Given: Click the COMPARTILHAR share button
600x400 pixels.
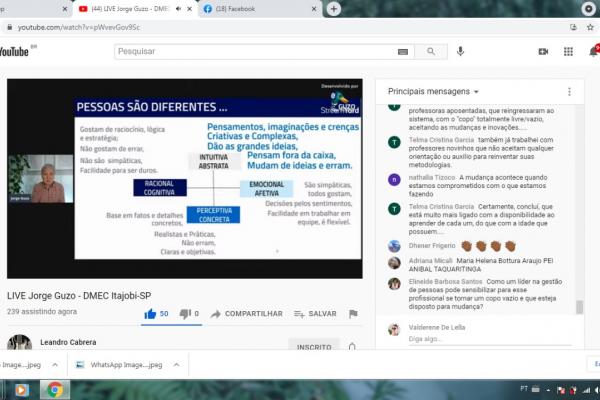Looking at the screenshot, I should [245, 313].
